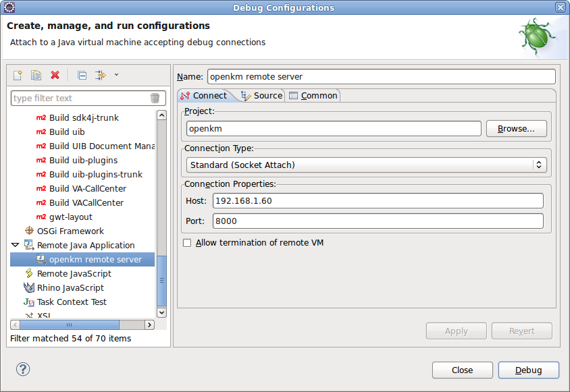Open the filter toolbar dropdown arrow
The image size is (570, 392).
click(116, 75)
